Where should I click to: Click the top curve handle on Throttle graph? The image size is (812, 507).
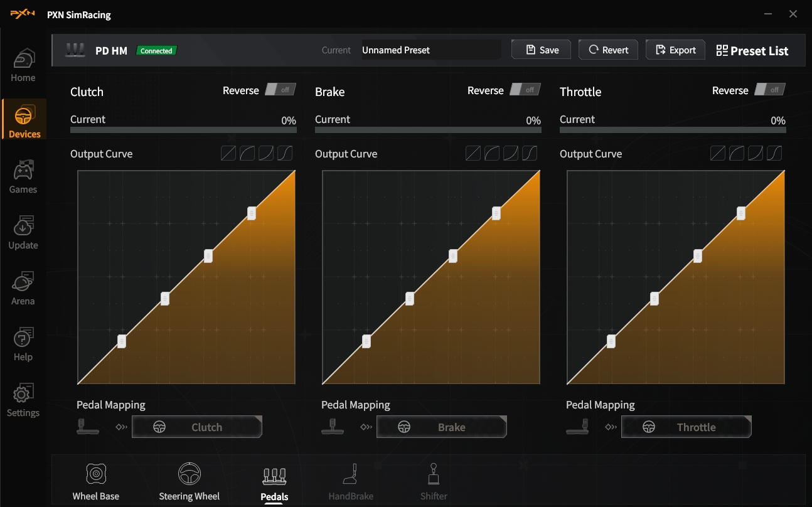(741, 213)
